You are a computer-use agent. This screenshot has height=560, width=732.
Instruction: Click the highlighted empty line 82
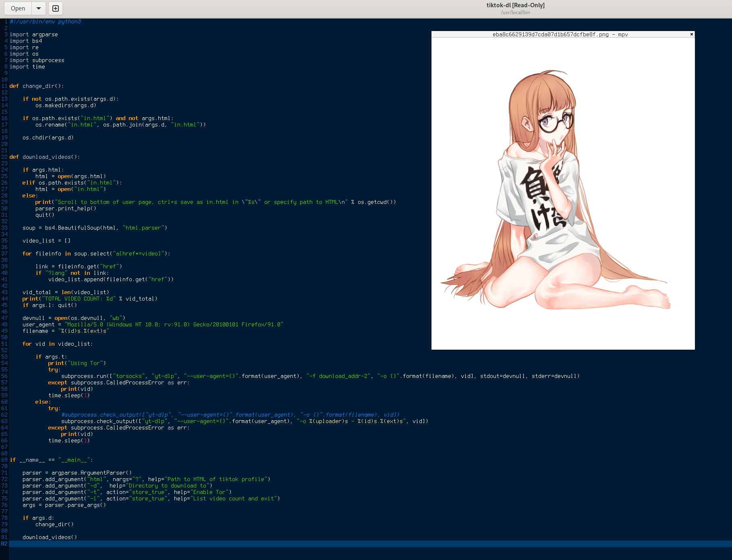(x=370, y=544)
